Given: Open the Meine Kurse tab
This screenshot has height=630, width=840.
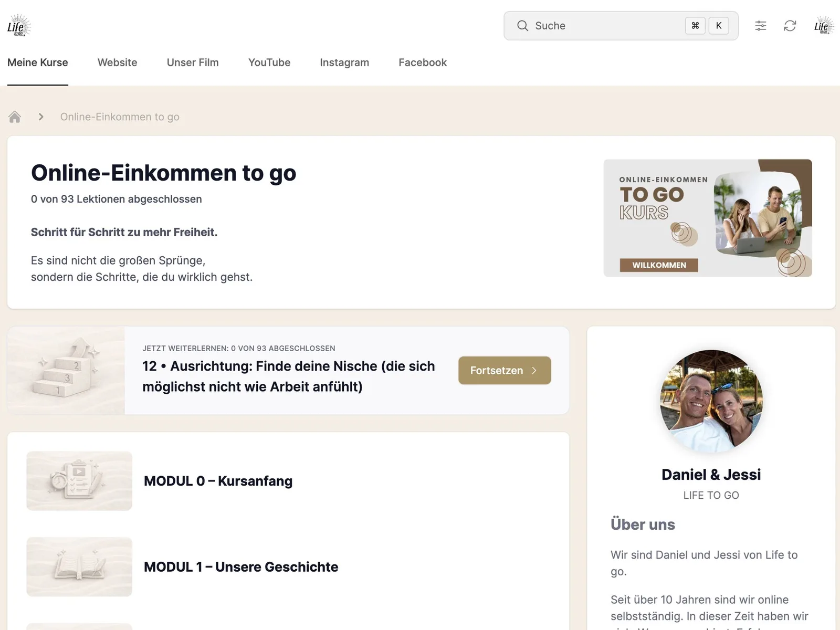Looking at the screenshot, I should tap(38, 62).
